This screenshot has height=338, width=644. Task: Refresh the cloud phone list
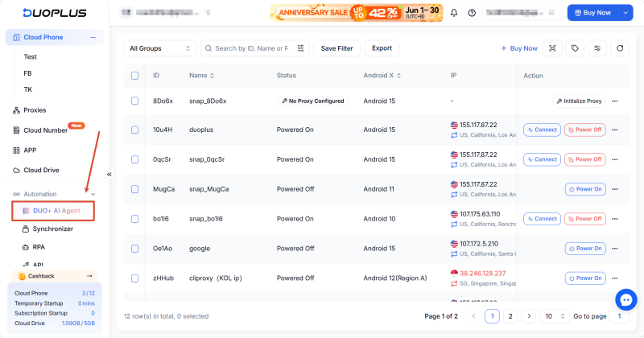(x=620, y=48)
